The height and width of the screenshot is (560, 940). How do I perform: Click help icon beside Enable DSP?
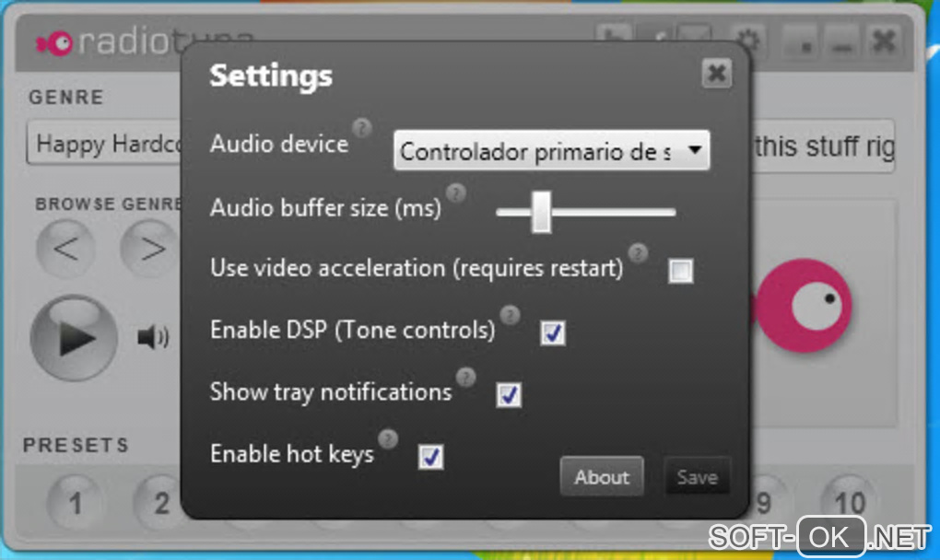(511, 314)
